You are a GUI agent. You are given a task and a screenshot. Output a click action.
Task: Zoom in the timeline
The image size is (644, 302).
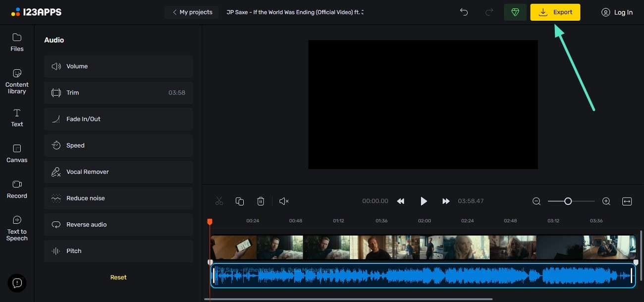[606, 201]
